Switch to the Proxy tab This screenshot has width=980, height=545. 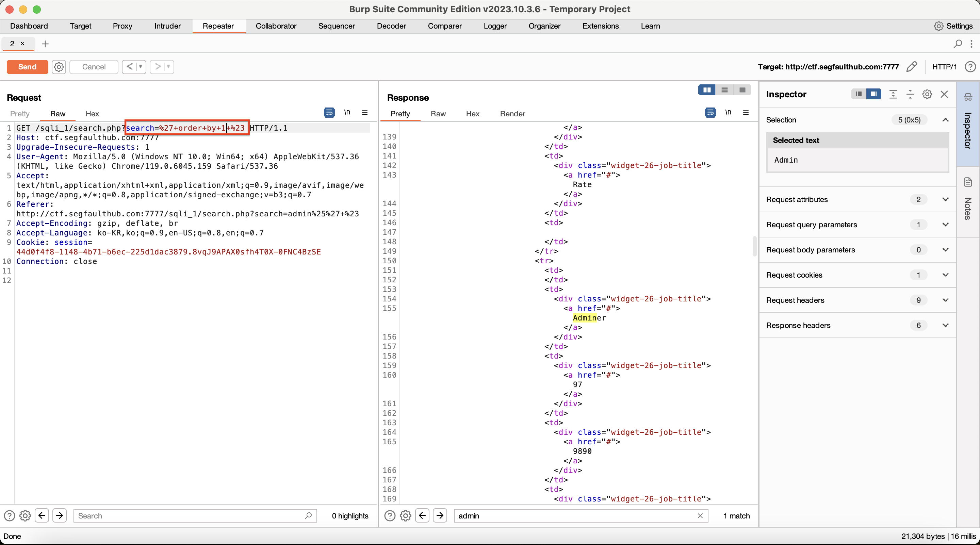point(122,26)
